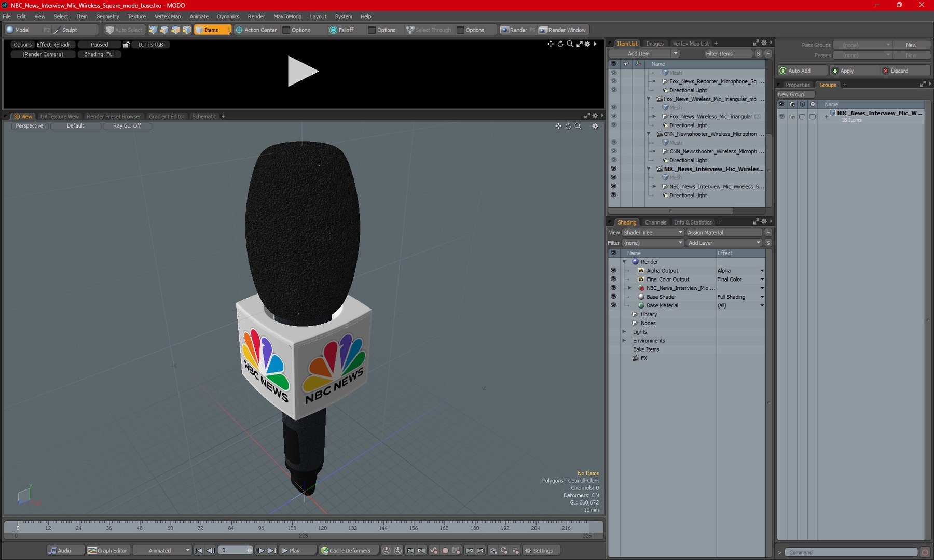Switch to the UV Texture View tab
Viewport: 934px width, 560px height.
[60, 117]
